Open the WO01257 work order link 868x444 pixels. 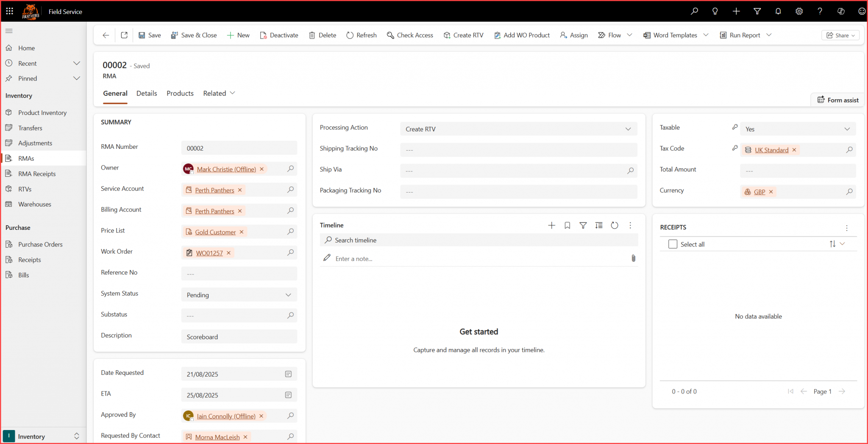(x=209, y=253)
